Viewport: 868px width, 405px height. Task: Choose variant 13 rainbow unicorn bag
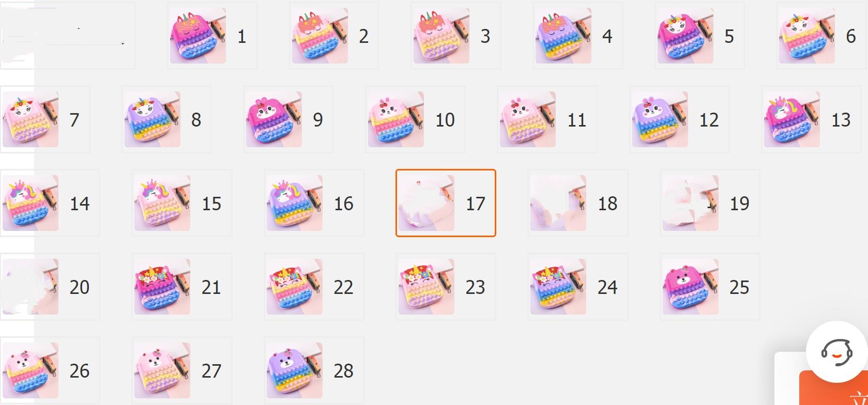(811, 119)
